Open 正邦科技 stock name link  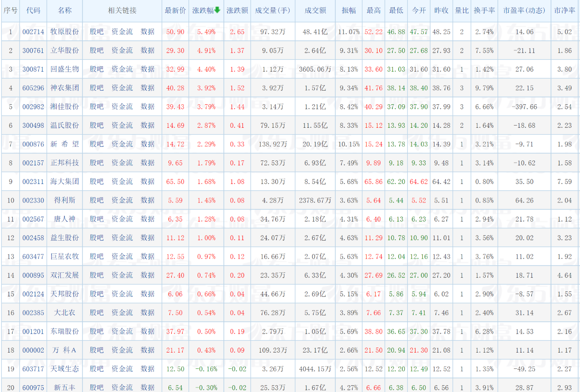[x=65, y=163]
